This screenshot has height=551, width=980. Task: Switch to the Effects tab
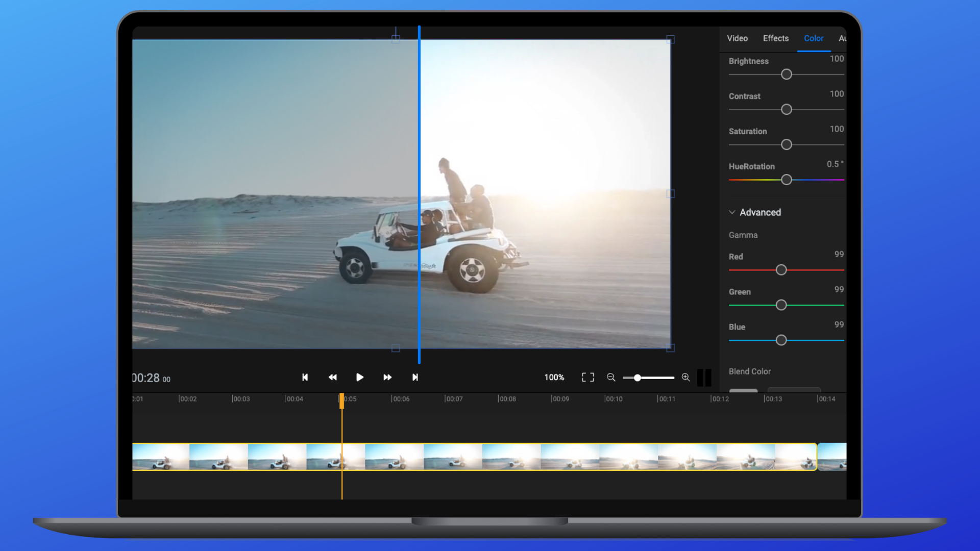point(775,38)
